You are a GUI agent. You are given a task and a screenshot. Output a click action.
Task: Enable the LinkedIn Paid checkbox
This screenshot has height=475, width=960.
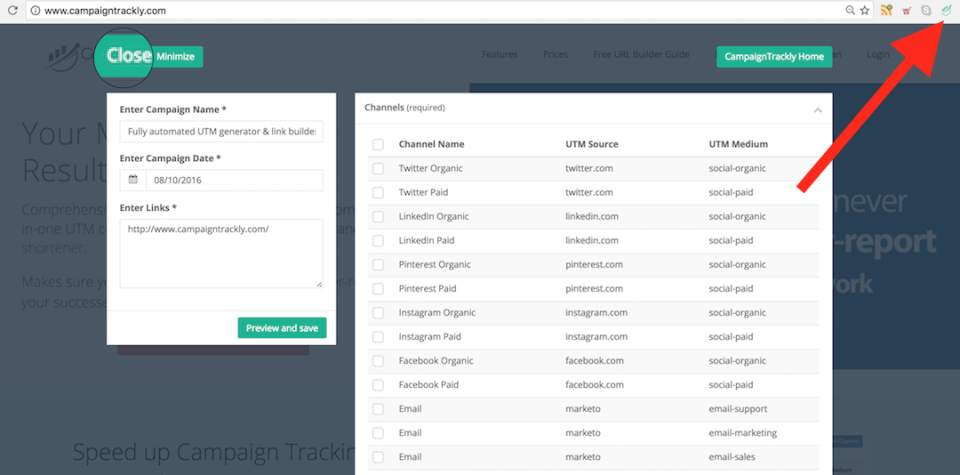[x=378, y=241]
